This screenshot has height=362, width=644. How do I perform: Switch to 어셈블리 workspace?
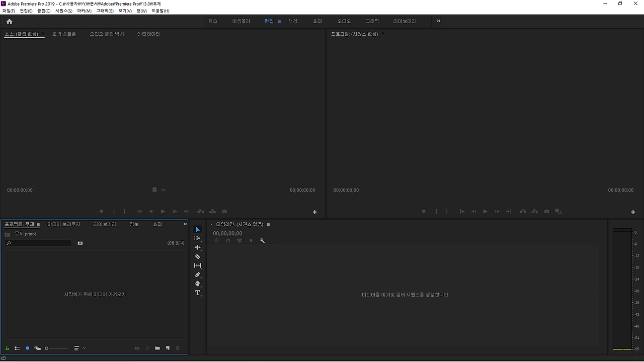coord(241,21)
